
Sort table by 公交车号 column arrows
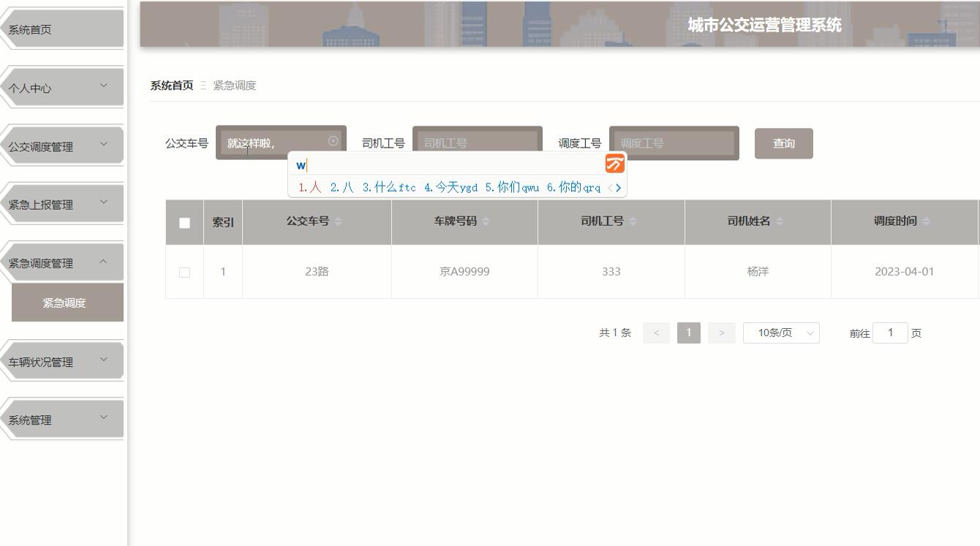pos(338,221)
